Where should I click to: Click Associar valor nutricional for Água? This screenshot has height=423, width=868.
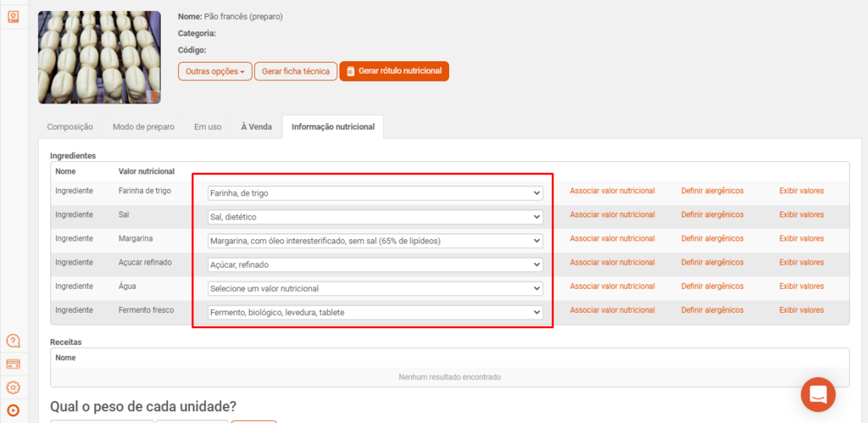point(612,286)
